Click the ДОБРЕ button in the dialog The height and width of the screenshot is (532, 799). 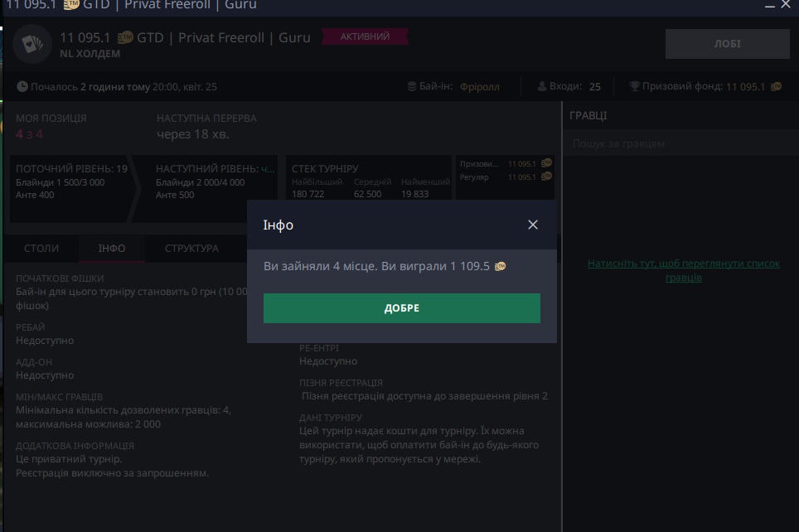[x=401, y=308]
